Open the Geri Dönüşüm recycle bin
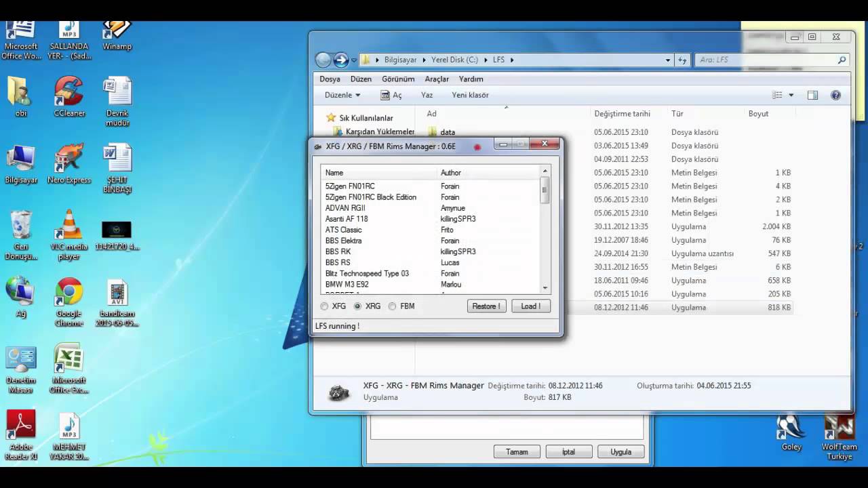The height and width of the screenshot is (488, 868). (x=21, y=235)
